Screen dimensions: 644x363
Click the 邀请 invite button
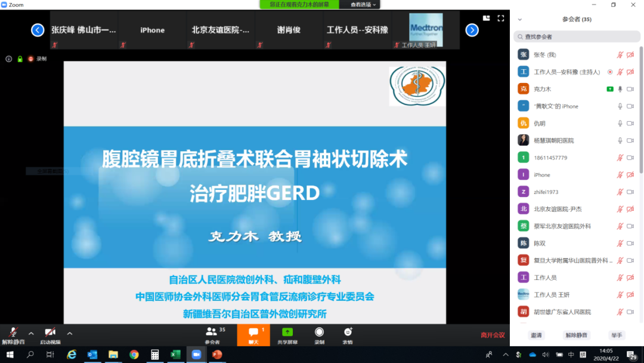(536, 336)
